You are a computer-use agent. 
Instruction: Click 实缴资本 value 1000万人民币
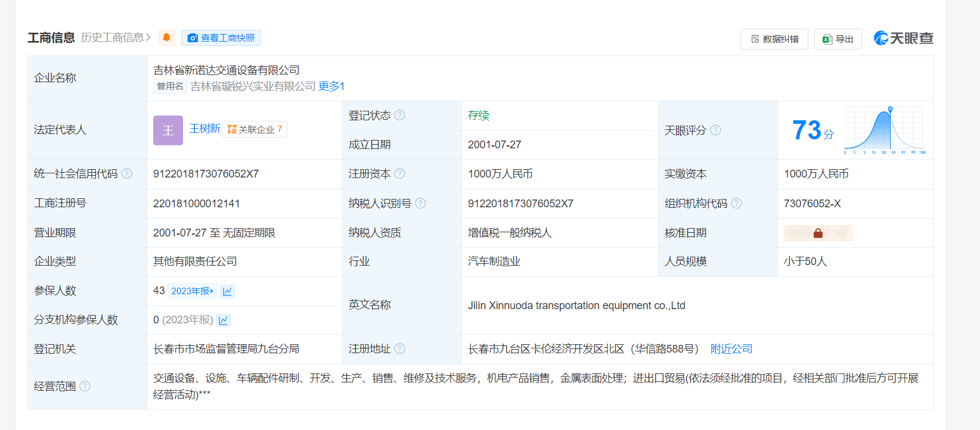816,174
